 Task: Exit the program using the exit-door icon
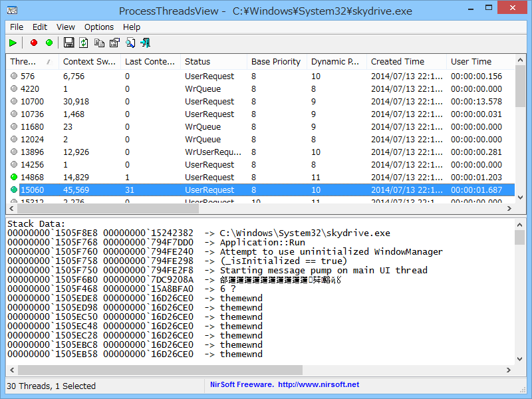(x=146, y=43)
